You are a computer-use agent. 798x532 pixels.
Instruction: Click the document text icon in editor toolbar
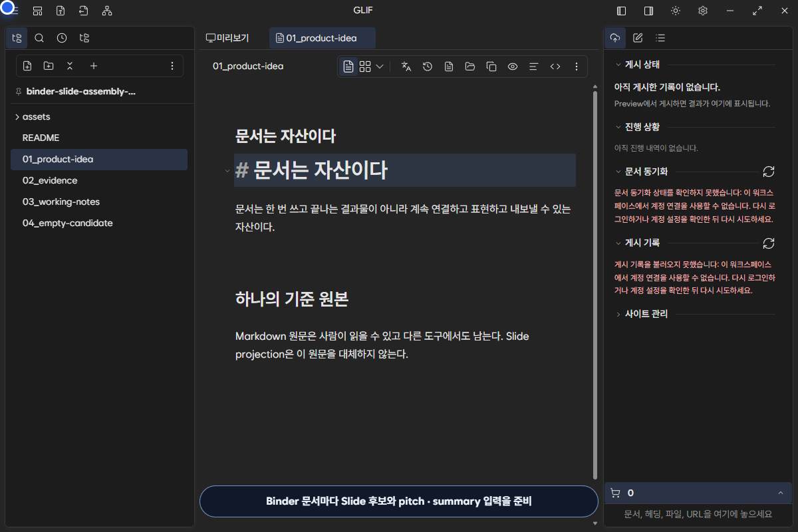tap(449, 66)
